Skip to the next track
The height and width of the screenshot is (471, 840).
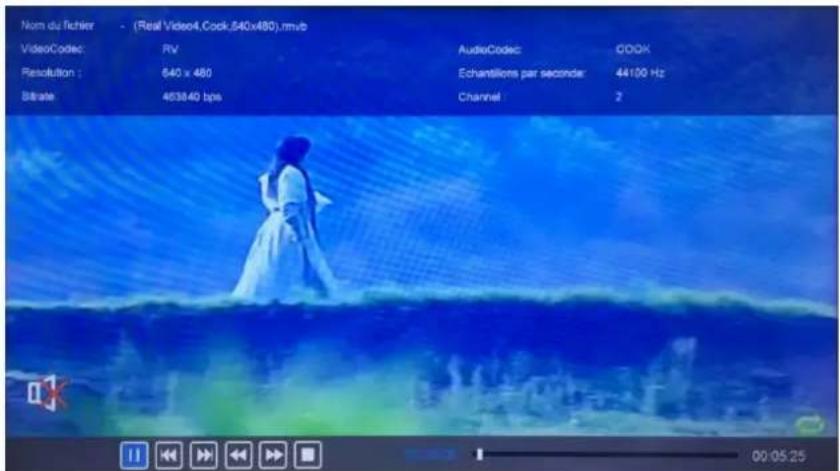(204, 455)
